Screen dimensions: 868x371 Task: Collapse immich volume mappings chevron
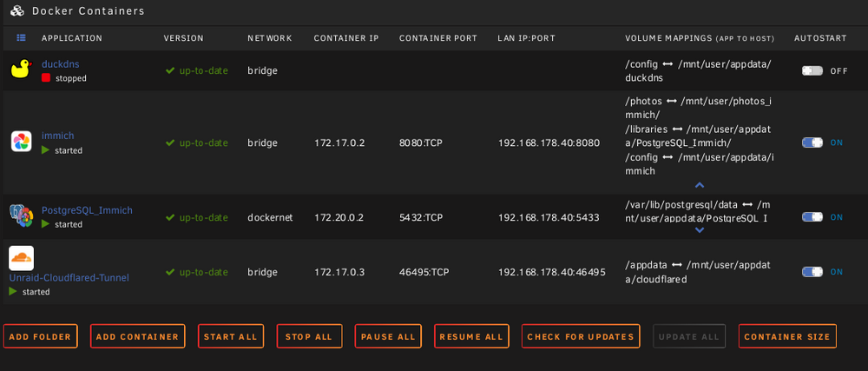[x=699, y=185]
